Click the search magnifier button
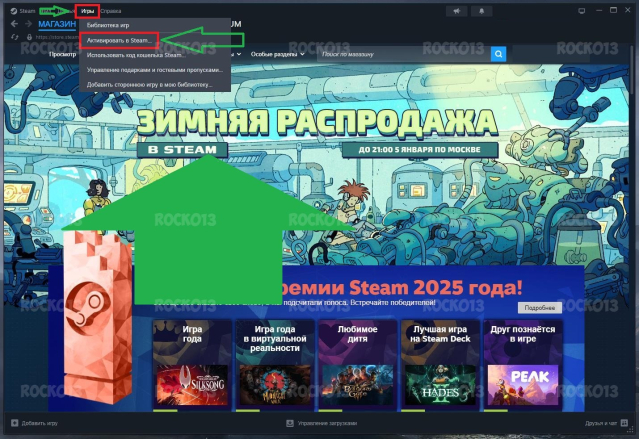Screen dimensions: 639x439 click(x=498, y=54)
